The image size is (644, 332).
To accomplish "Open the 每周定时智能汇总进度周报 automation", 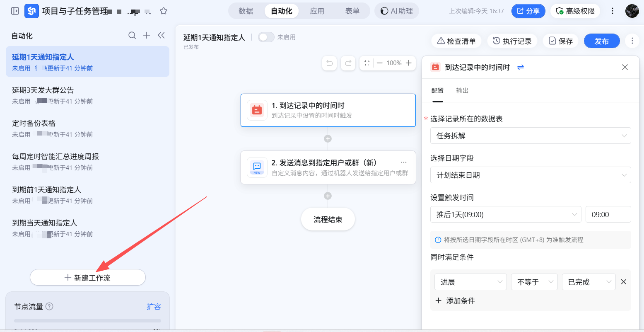I will 87,161.
